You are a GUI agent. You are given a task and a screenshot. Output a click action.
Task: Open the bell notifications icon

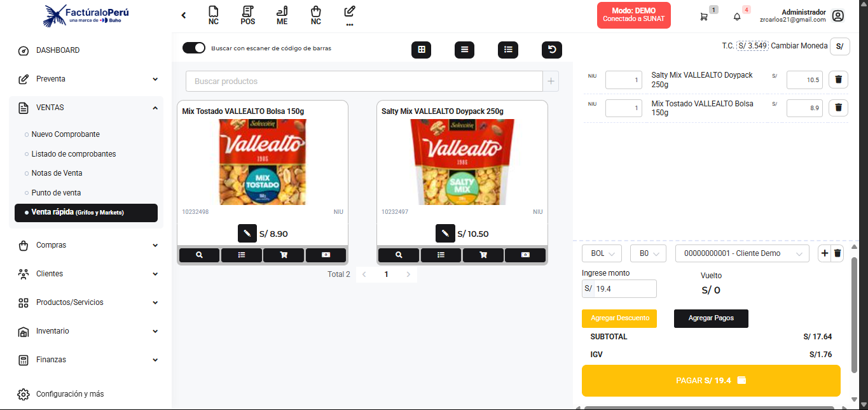(737, 17)
